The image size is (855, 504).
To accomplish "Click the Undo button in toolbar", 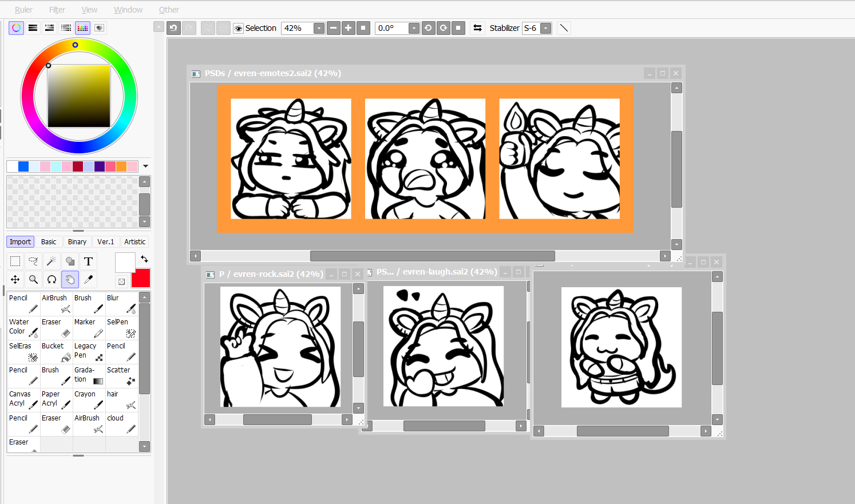I will click(173, 28).
